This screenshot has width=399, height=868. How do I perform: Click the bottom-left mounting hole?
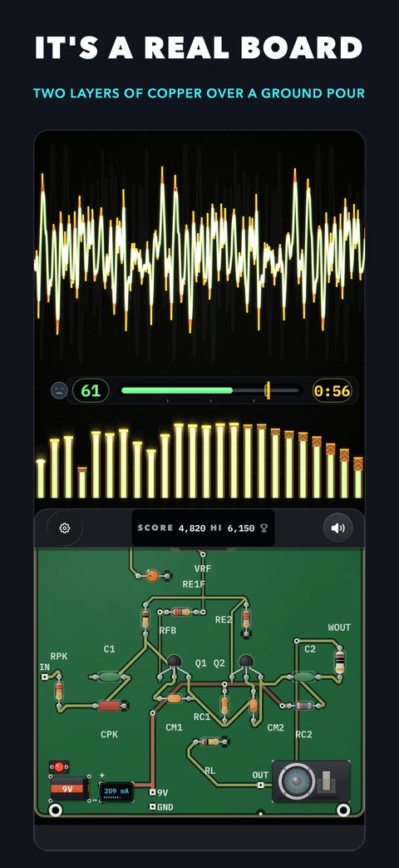pyautogui.click(x=55, y=811)
